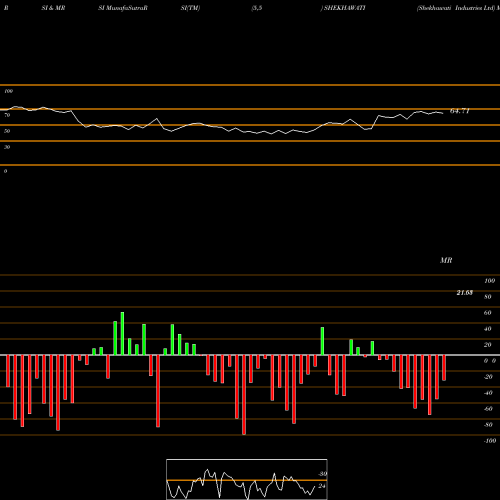Click the 24 value in mini chart
500x500 pixels.
pyautogui.click(x=322, y=486)
